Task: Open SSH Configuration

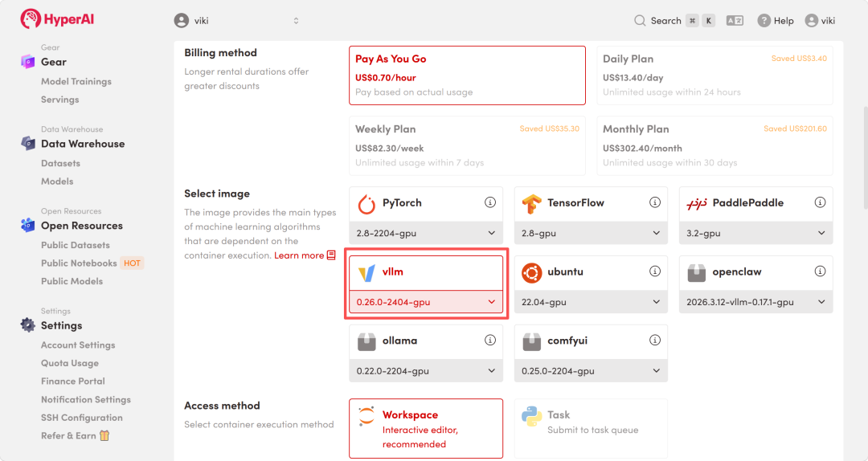Action: 82,418
